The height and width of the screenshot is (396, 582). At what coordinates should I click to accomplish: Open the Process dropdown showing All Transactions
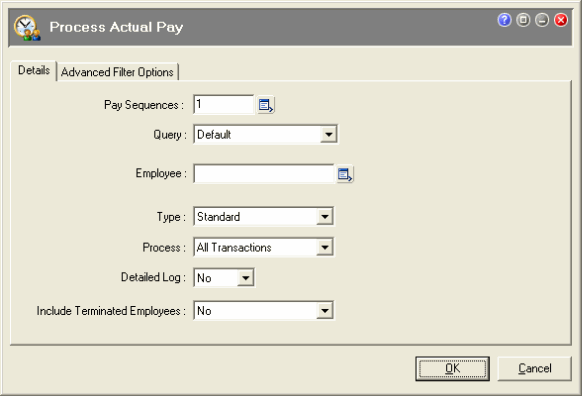[325, 247]
